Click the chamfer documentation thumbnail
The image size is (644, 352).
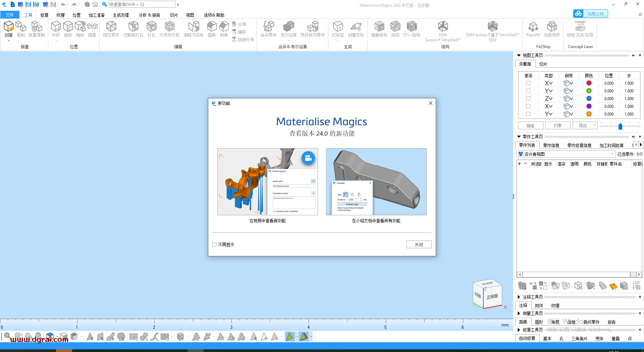[376, 182]
